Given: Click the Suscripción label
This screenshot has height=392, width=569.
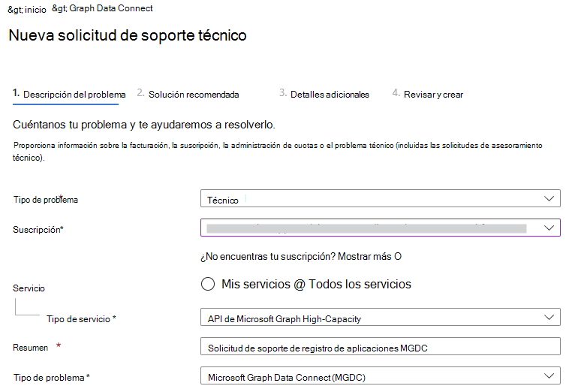Looking at the screenshot, I should click(38, 230).
